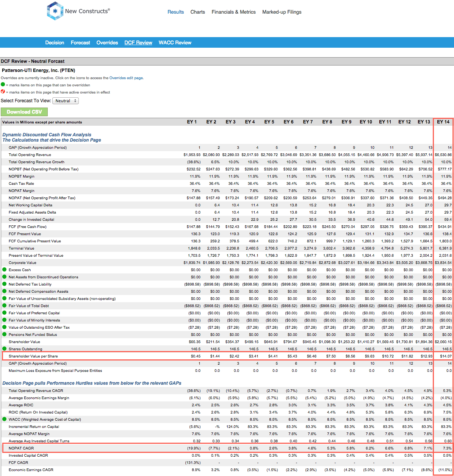454x476 pixels.
Task: Click the (131.3%) FCF CAGR cell
Action: tap(193, 462)
